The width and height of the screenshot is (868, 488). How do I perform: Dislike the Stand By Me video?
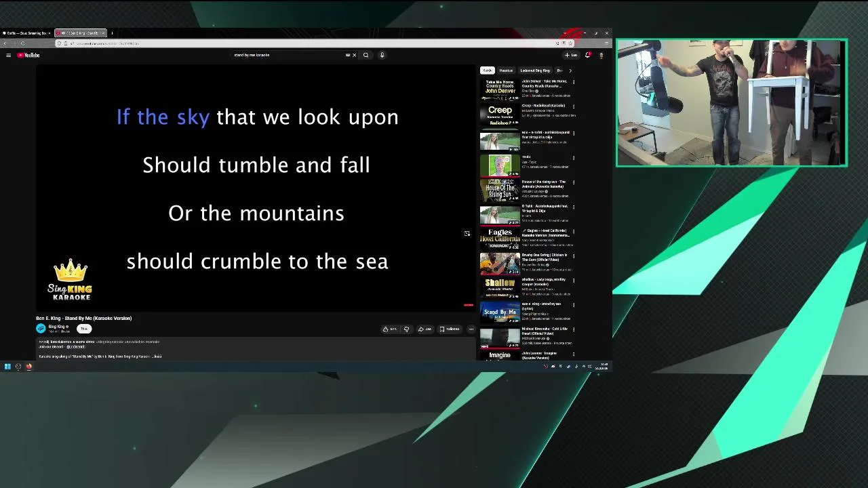(406, 329)
